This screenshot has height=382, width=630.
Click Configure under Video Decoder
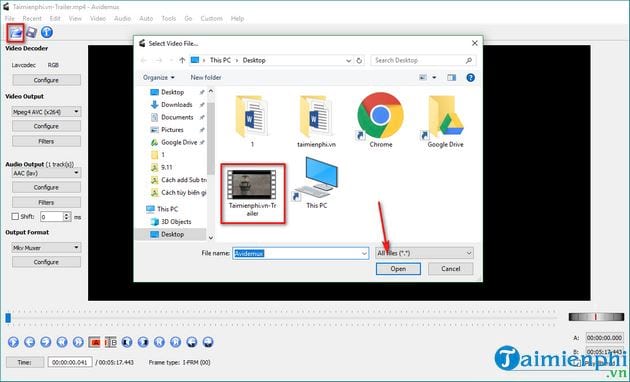(46, 80)
